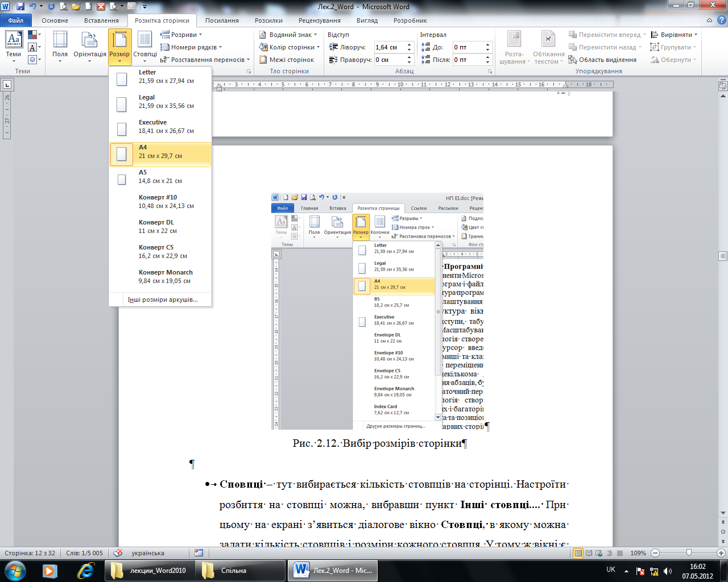Screen dimensions: 728x582
Task: Click the 109% zoom level
Action: click(638, 553)
